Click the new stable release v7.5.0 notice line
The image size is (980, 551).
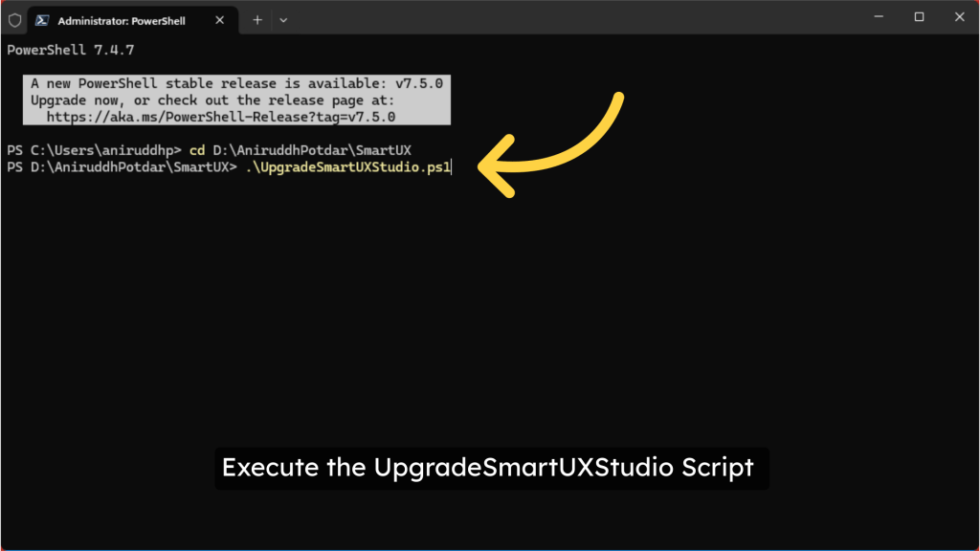[236, 83]
